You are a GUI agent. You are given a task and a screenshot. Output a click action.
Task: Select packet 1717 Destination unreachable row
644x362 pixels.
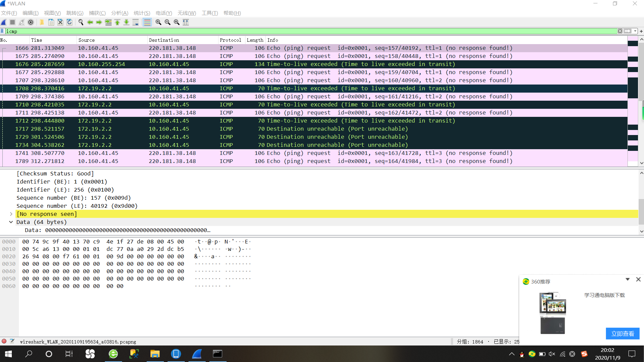click(314, 129)
